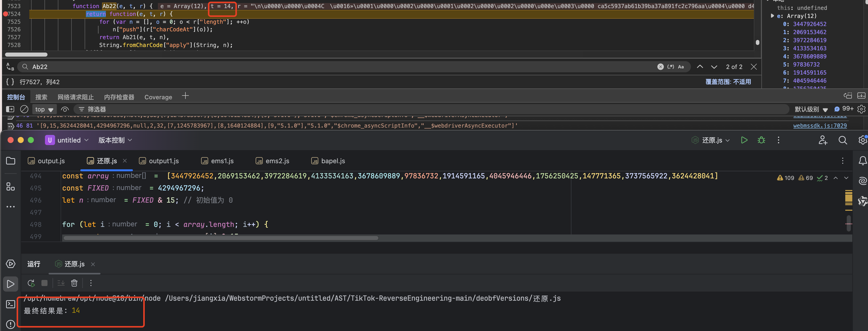Clear the Ab22 search text
The height and width of the screenshot is (331, 868).
(x=660, y=67)
